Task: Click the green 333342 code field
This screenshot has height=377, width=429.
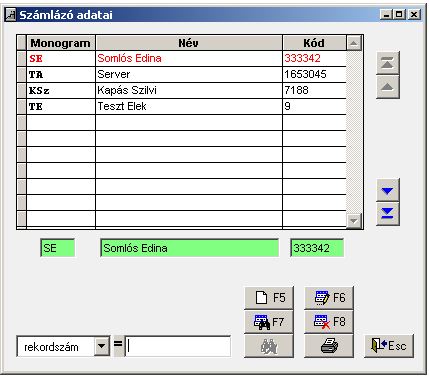Action: point(317,248)
